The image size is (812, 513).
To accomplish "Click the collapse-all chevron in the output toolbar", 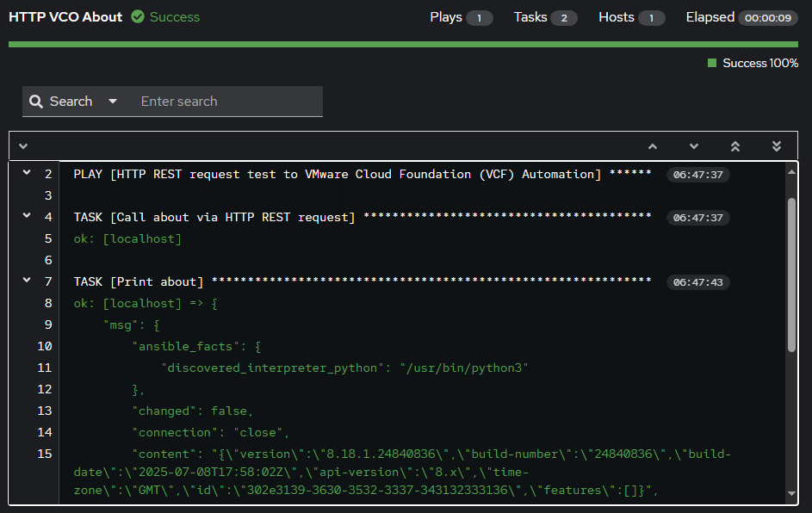I will click(x=24, y=145).
